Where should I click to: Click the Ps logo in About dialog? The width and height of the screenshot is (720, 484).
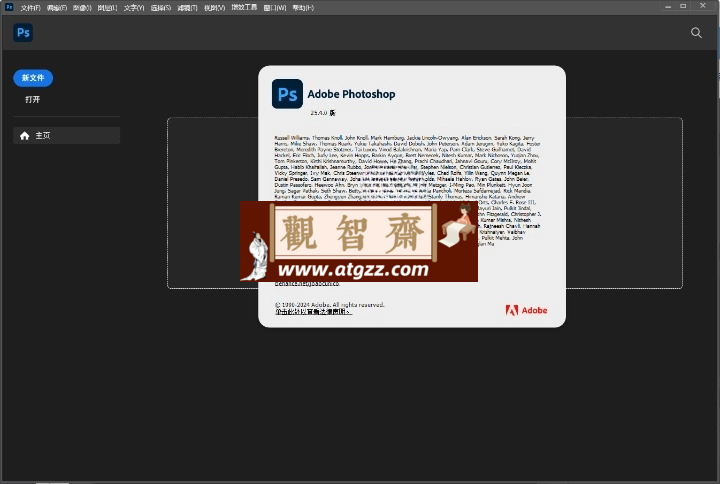(x=287, y=94)
